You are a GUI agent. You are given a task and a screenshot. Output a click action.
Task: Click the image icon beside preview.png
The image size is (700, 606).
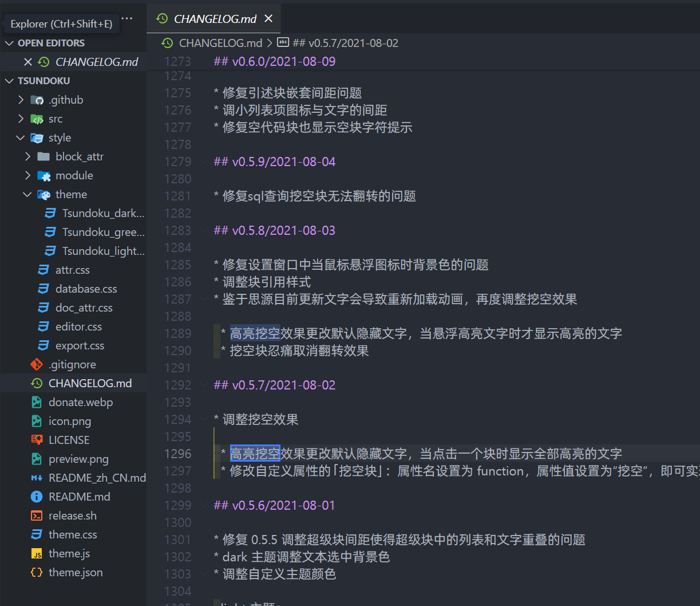pyautogui.click(x=37, y=459)
